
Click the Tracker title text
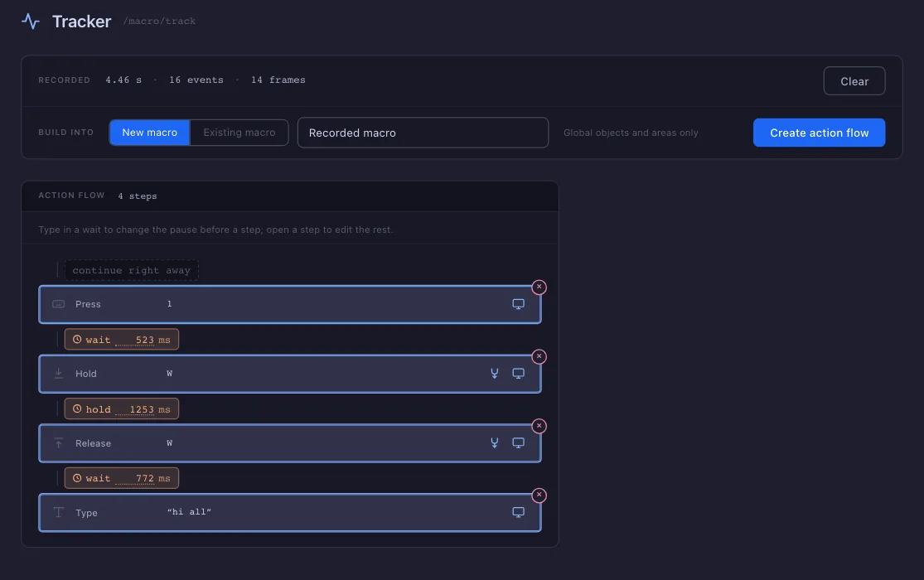pyautogui.click(x=81, y=22)
